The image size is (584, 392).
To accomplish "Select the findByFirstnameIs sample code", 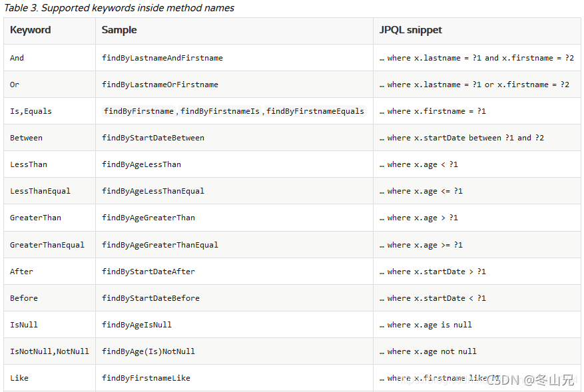I will point(220,111).
